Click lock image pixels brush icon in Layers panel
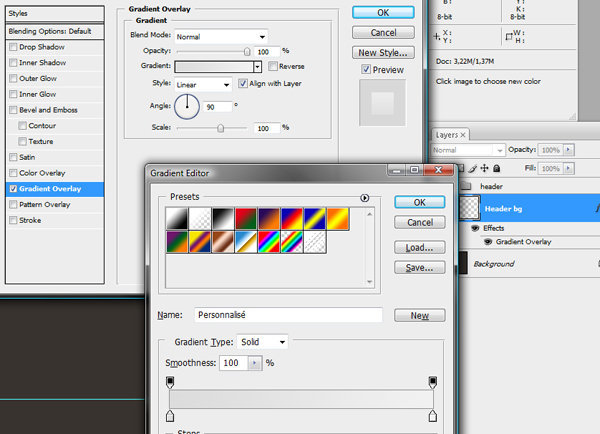The height and width of the screenshot is (434, 600). tap(473, 168)
